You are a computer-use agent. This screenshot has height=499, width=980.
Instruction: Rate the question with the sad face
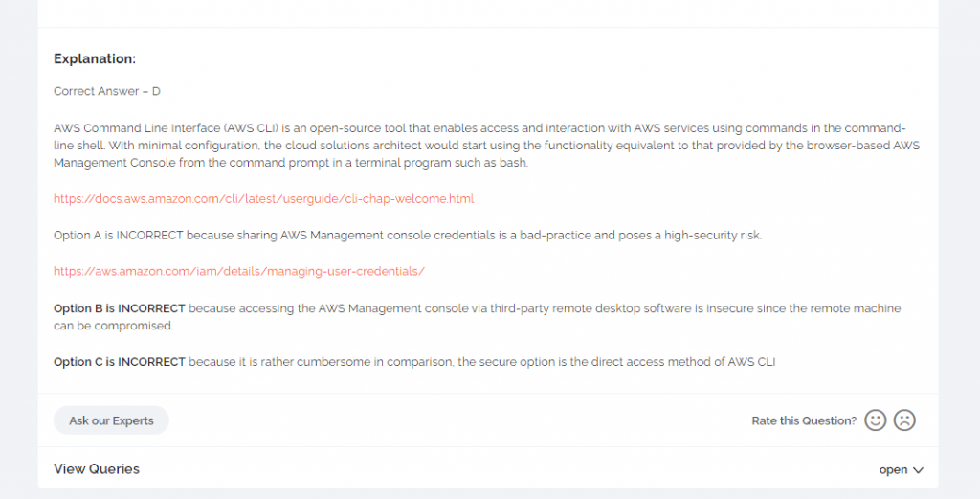tap(904, 420)
